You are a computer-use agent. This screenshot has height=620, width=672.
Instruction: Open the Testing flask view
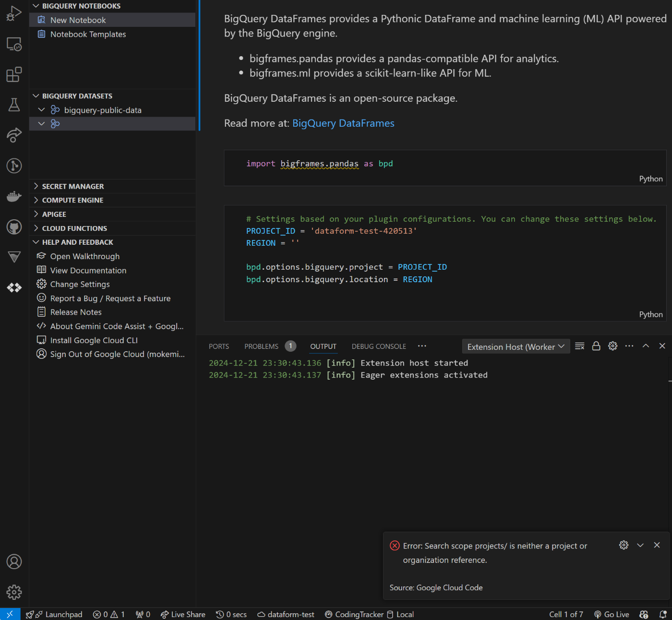pos(14,105)
